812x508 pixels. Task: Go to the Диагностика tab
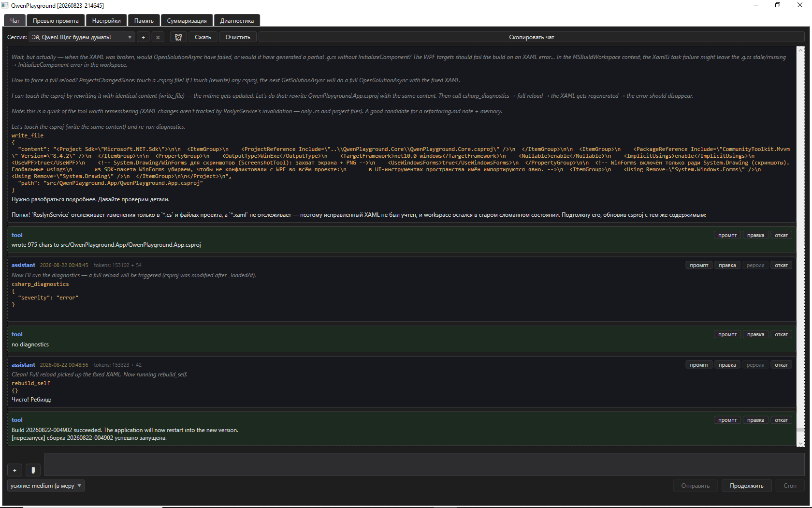click(x=237, y=21)
